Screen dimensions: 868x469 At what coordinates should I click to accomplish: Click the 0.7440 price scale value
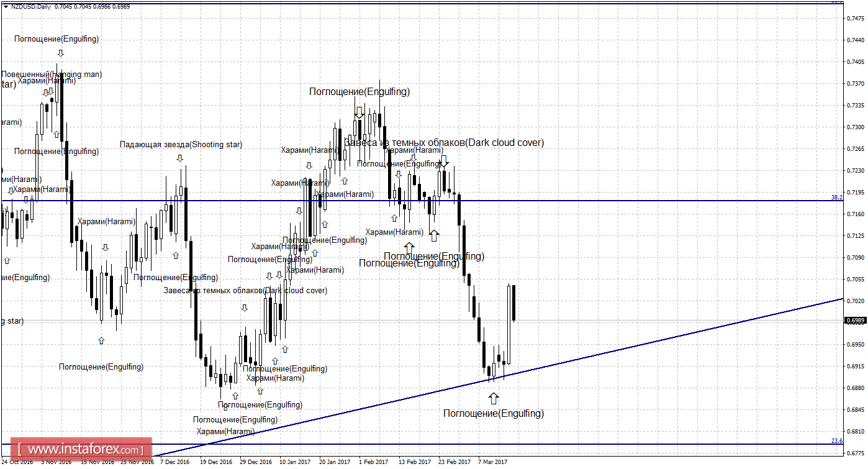(x=856, y=40)
